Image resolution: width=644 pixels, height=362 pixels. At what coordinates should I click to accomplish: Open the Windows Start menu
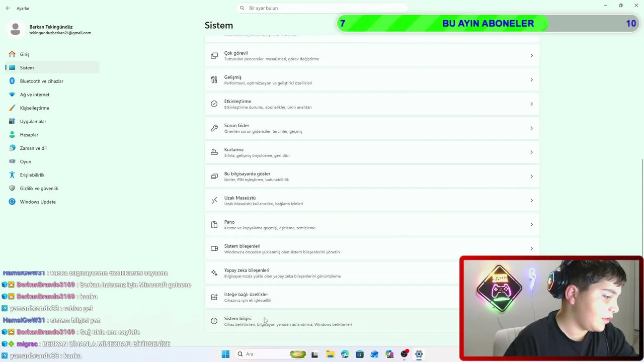click(x=225, y=354)
